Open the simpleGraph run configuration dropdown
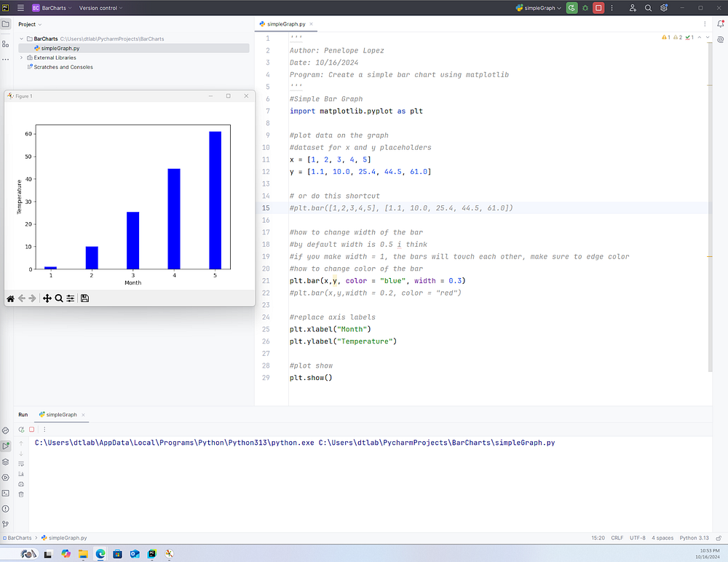728x562 pixels. coord(539,8)
